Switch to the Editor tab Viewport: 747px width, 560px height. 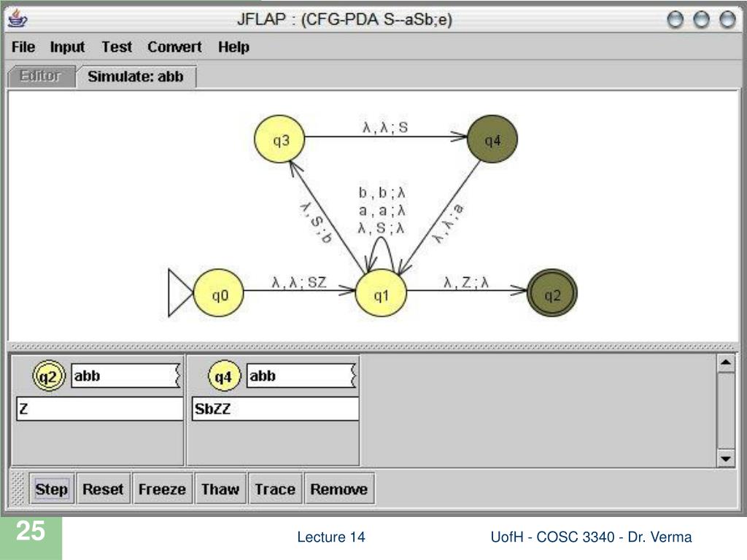click(x=42, y=76)
